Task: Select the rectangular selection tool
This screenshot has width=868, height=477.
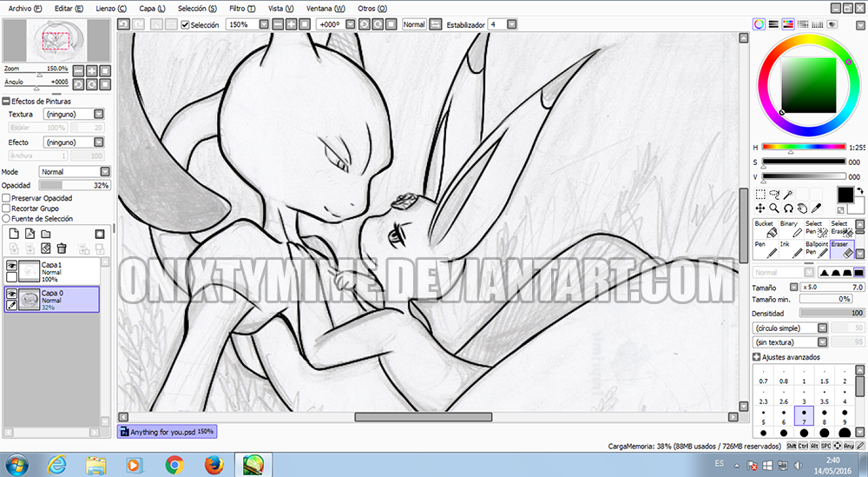Action: click(760, 194)
